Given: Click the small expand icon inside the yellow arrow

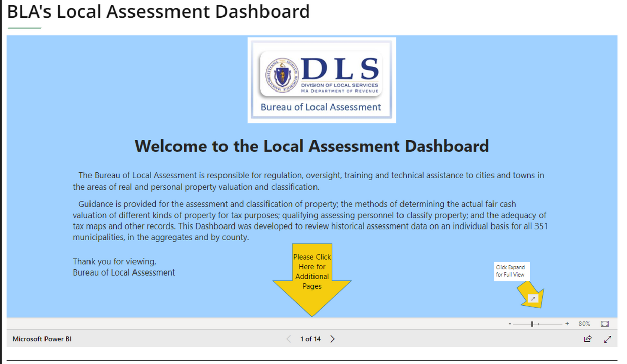Looking at the screenshot, I should [x=532, y=299].
